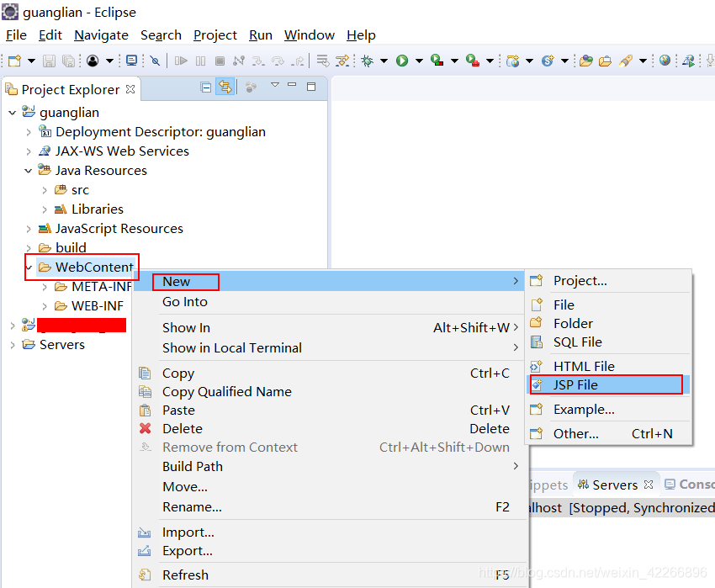Click the Step Over icon
715x588 pixels.
point(278,61)
